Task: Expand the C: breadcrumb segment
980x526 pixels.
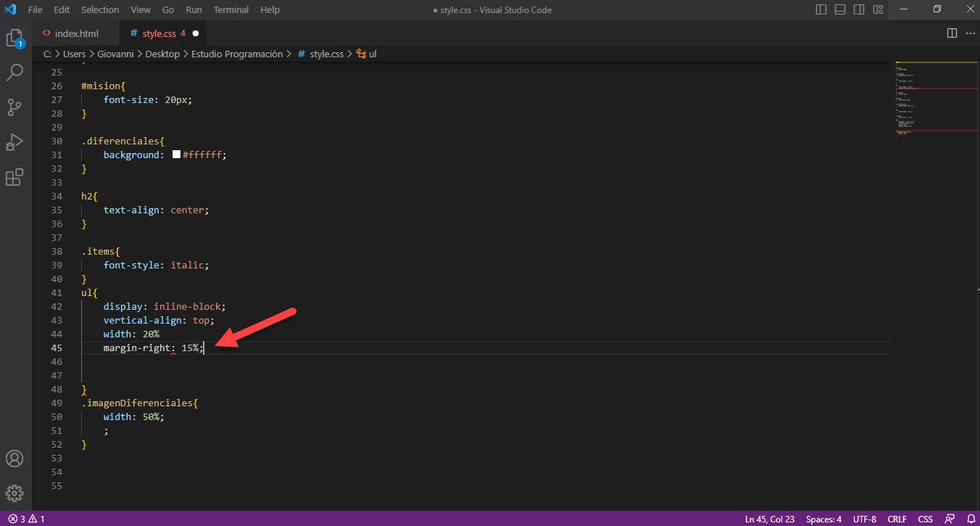Action: [x=47, y=54]
